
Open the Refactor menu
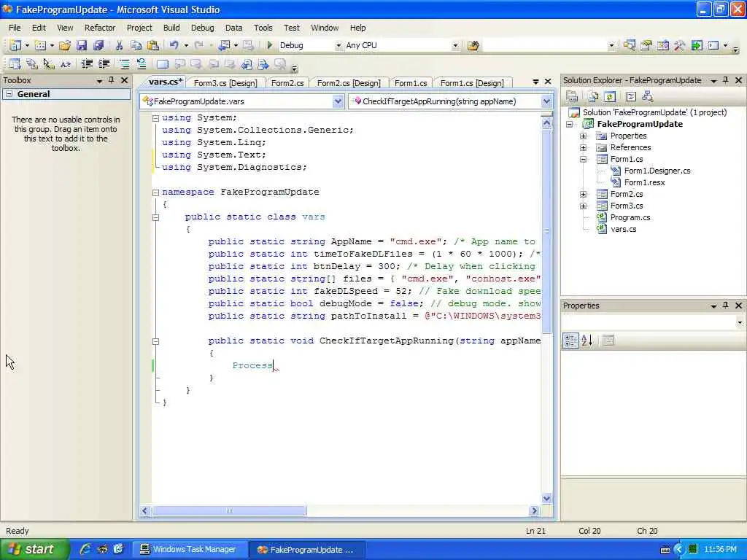pyautogui.click(x=100, y=28)
